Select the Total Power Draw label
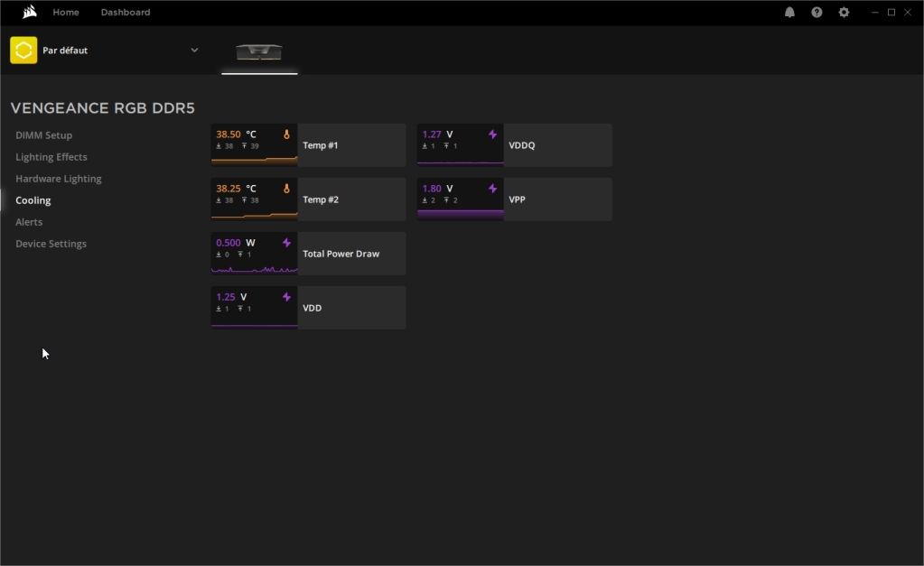Image resolution: width=924 pixels, height=566 pixels. (x=341, y=254)
